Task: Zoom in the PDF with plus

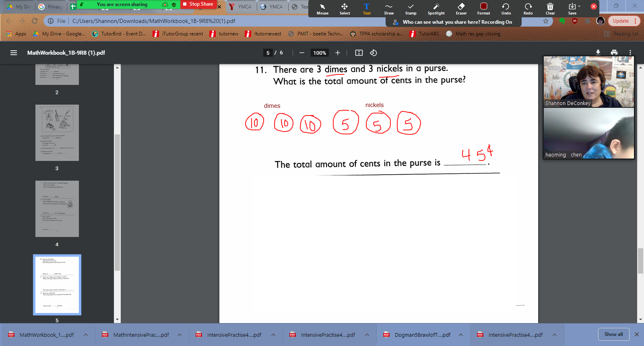Action: [338, 53]
